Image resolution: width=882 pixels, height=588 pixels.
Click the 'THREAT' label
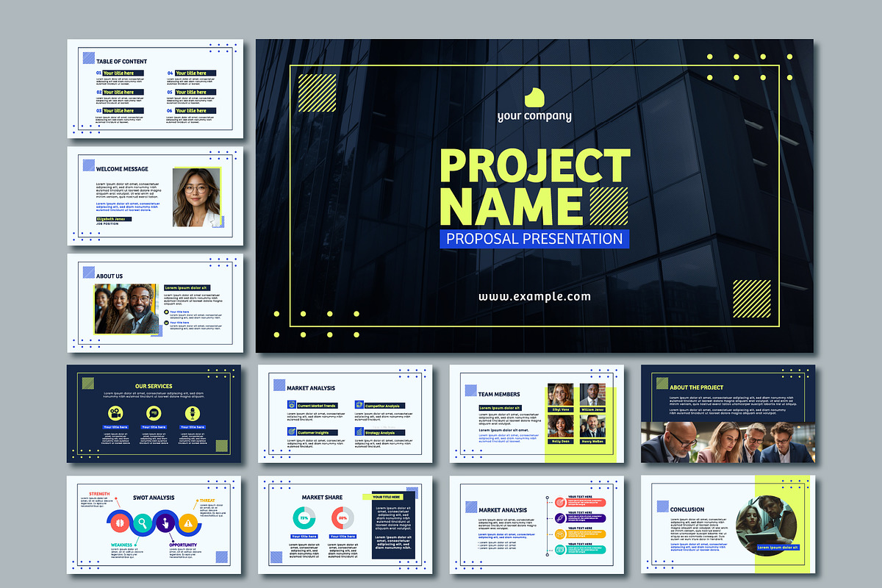[x=207, y=501]
